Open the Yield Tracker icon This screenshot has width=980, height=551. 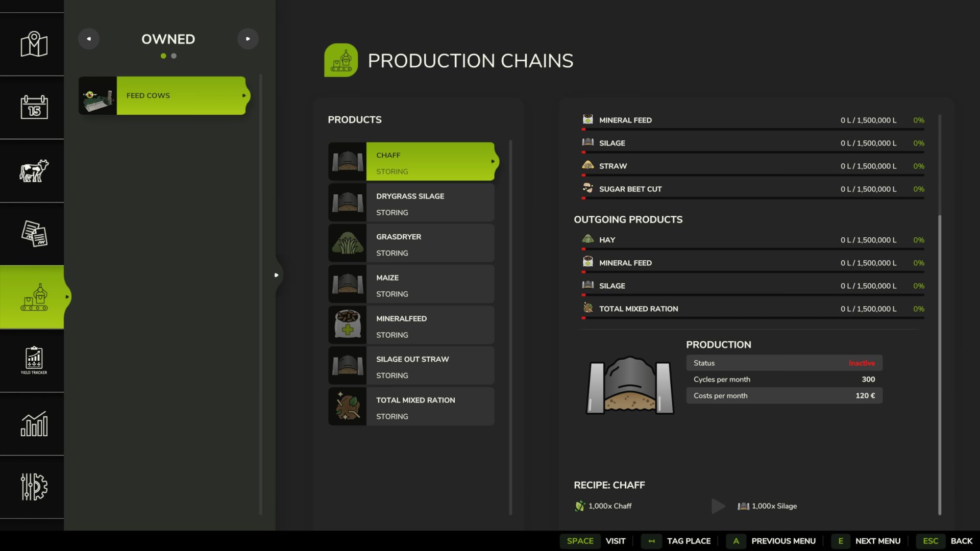click(34, 360)
